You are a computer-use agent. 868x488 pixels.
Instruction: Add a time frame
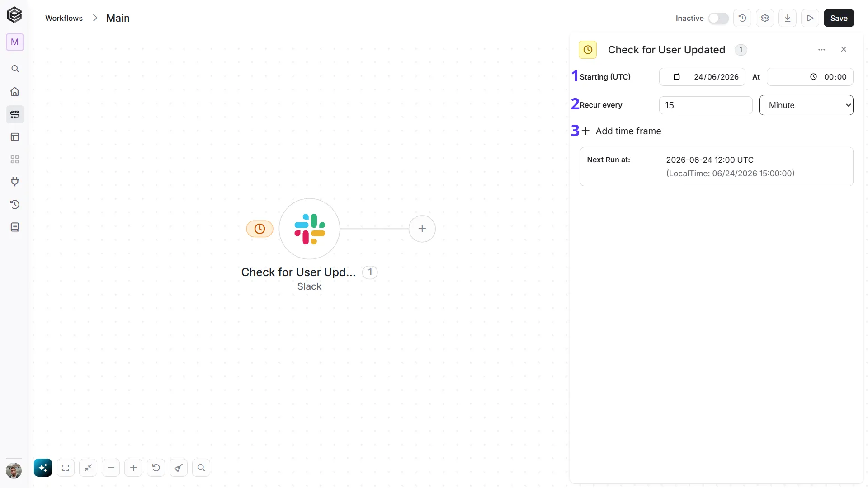coord(621,131)
